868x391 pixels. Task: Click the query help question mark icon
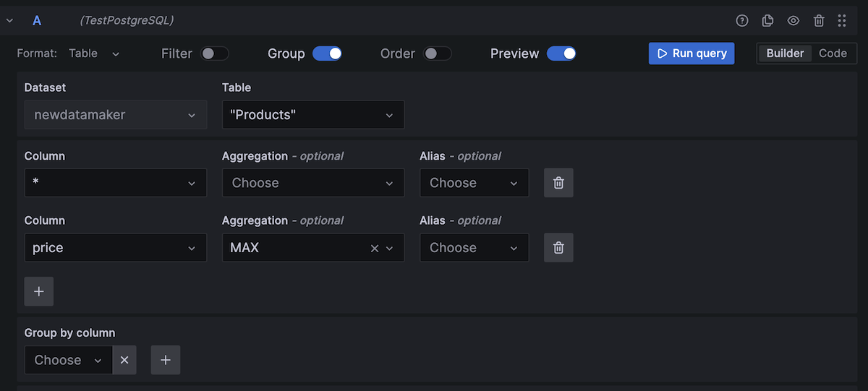pos(742,21)
